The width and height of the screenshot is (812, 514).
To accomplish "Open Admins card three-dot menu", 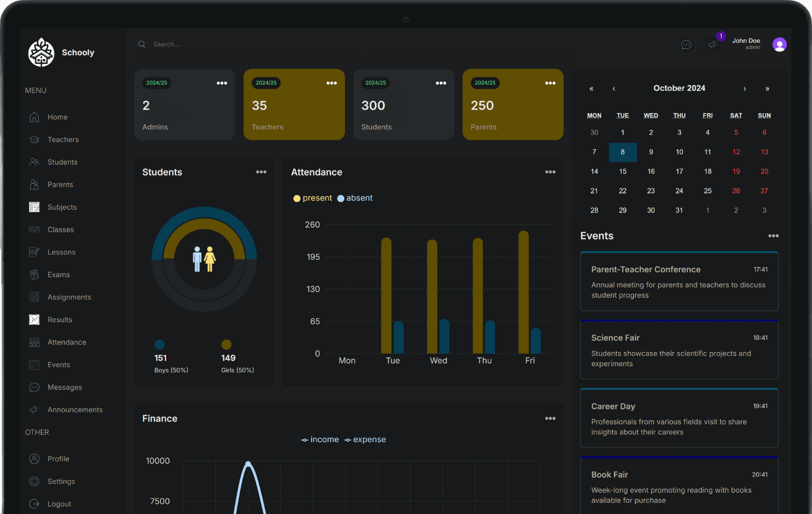I will [222, 83].
